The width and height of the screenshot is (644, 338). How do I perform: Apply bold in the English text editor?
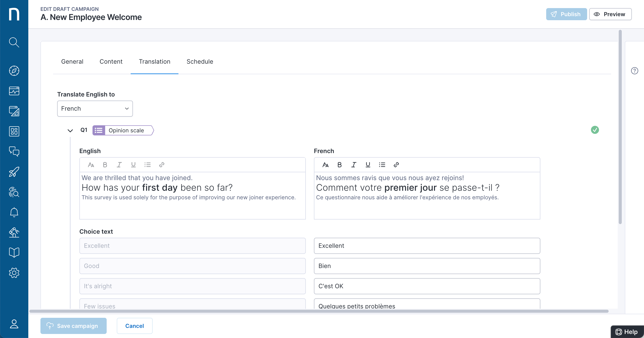point(105,164)
